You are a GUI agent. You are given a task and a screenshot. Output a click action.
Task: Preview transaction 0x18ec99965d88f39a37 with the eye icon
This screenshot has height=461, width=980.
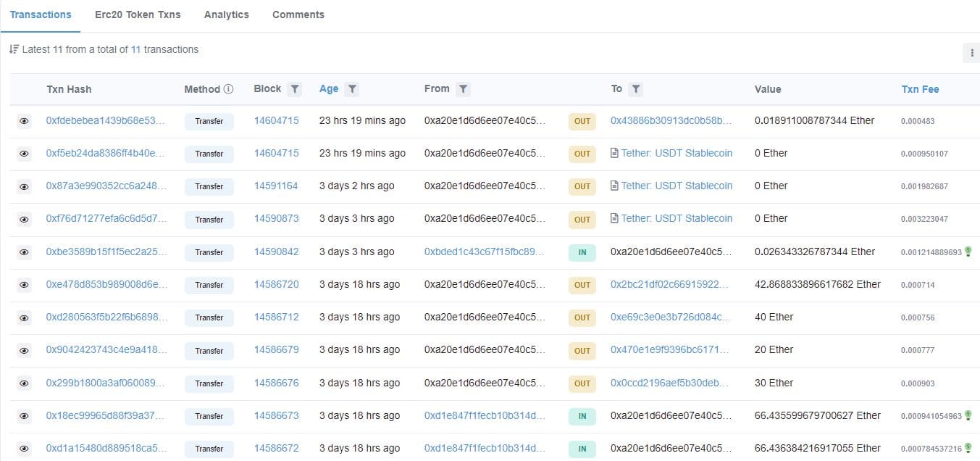tap(24, 416)
